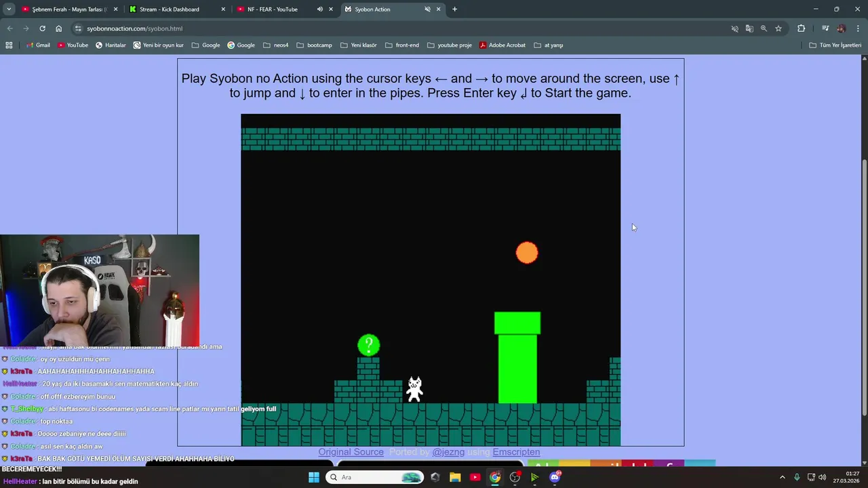Click the white cat character in game
The width and height of the screenshot is (868, 488).
(x=414, y=389)
